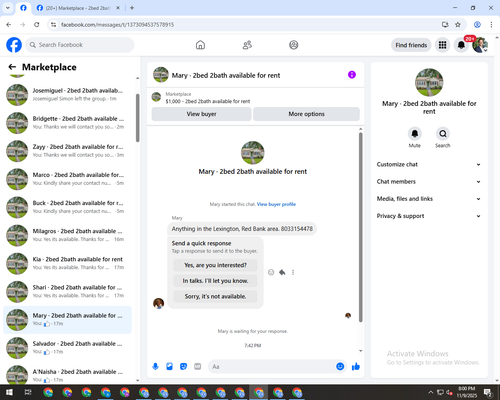
Task: Open Josemiguel conversation
Action: (x=67, y=95)
